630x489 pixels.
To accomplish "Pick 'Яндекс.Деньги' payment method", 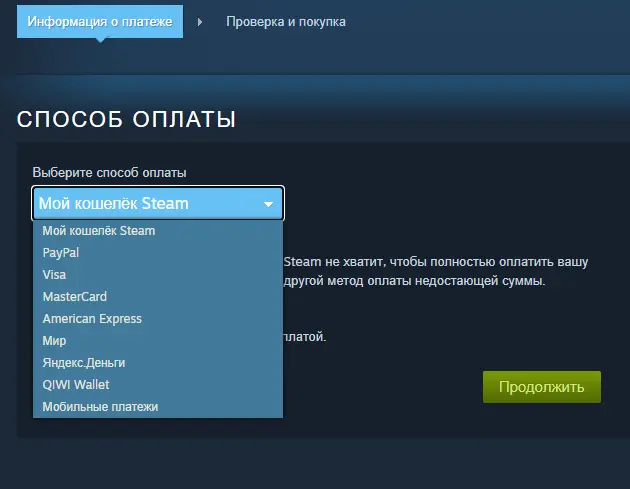I will [x=158, y=363].
